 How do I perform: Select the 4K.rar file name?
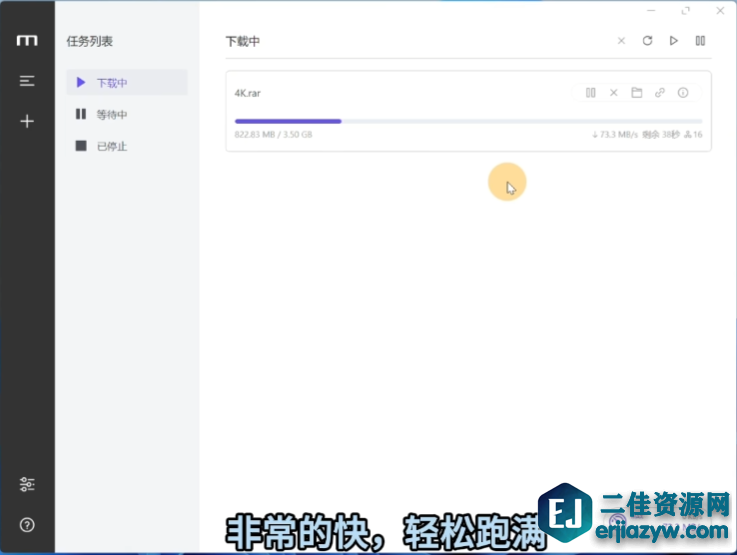point(248,93)
